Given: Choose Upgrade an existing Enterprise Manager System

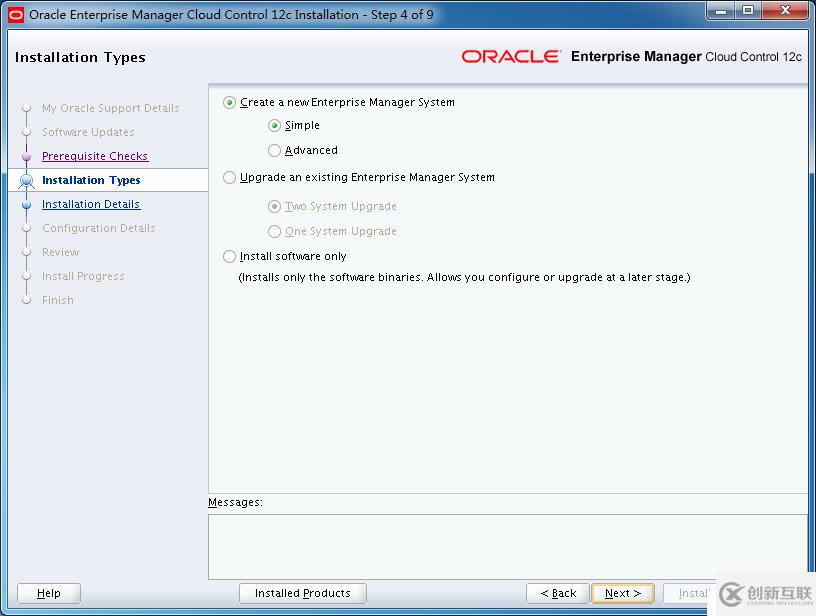Looking at the screenshot, I should tap(228, 177).
